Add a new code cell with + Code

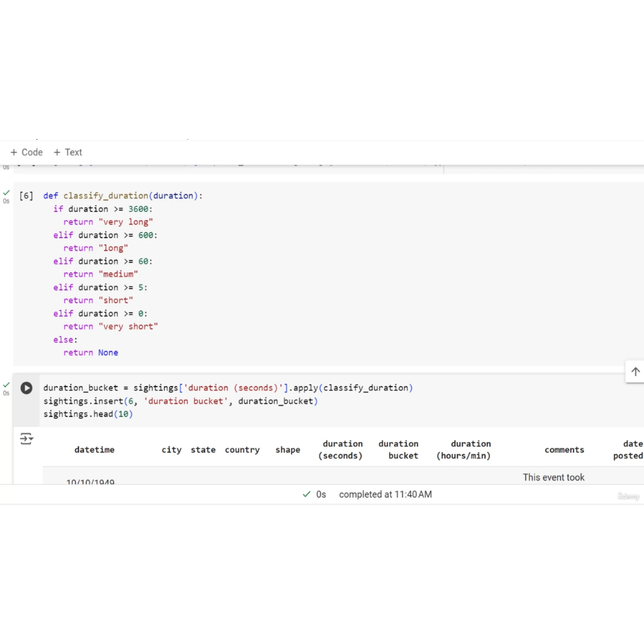(x=26, y=152)
